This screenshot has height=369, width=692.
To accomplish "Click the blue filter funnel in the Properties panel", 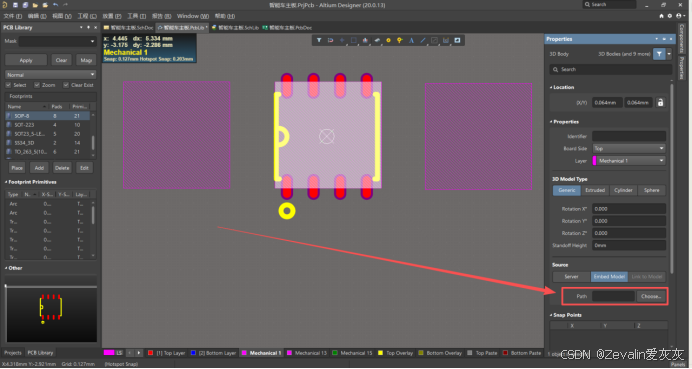I will click(659, 54).
